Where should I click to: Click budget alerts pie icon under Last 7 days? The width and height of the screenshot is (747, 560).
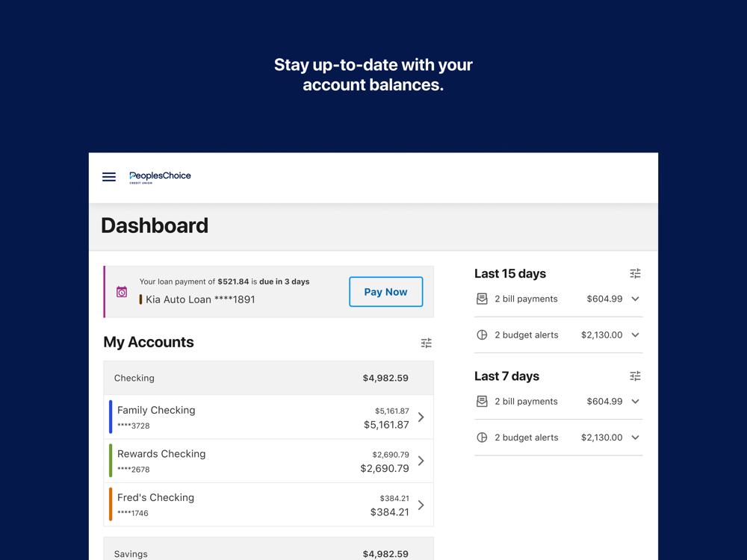(x=482, y=438)
